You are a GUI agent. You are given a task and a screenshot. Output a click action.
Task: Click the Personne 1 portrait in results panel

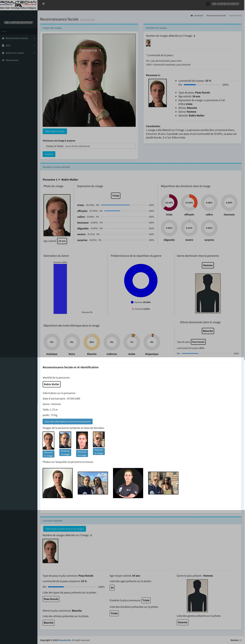click(x=157, y=93)
